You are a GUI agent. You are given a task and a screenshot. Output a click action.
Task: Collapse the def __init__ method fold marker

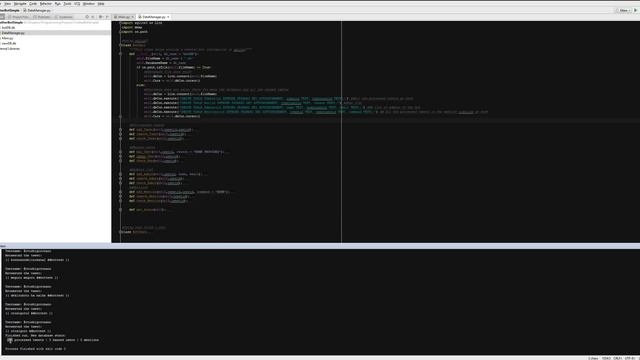[120, 54]
